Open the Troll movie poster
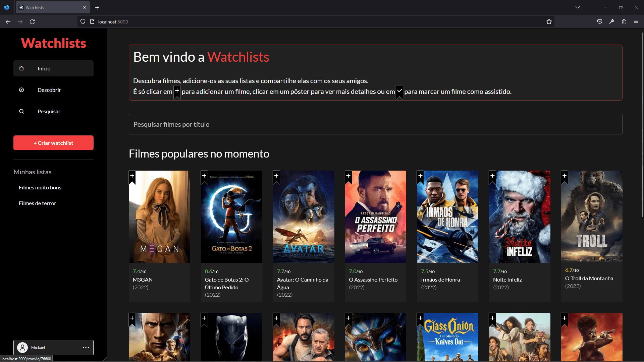Image resolution: width=644 pixels, height=362 pixels. 592,216
